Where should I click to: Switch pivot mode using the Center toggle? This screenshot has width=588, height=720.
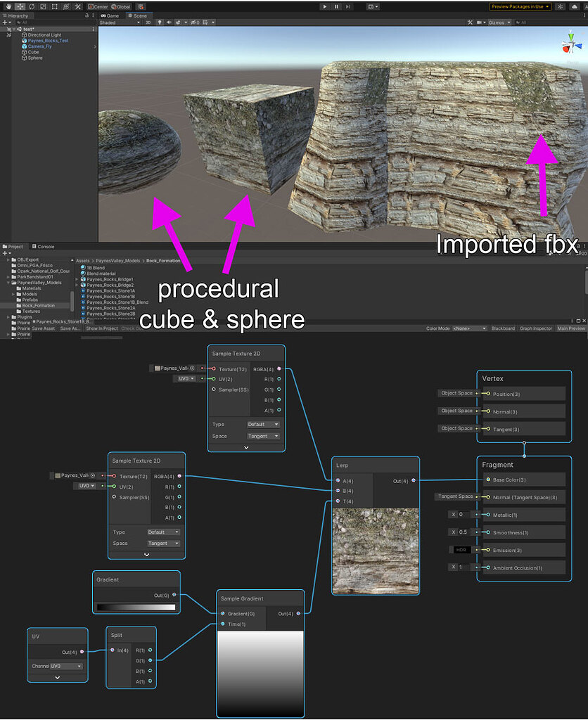coord(98,6)
